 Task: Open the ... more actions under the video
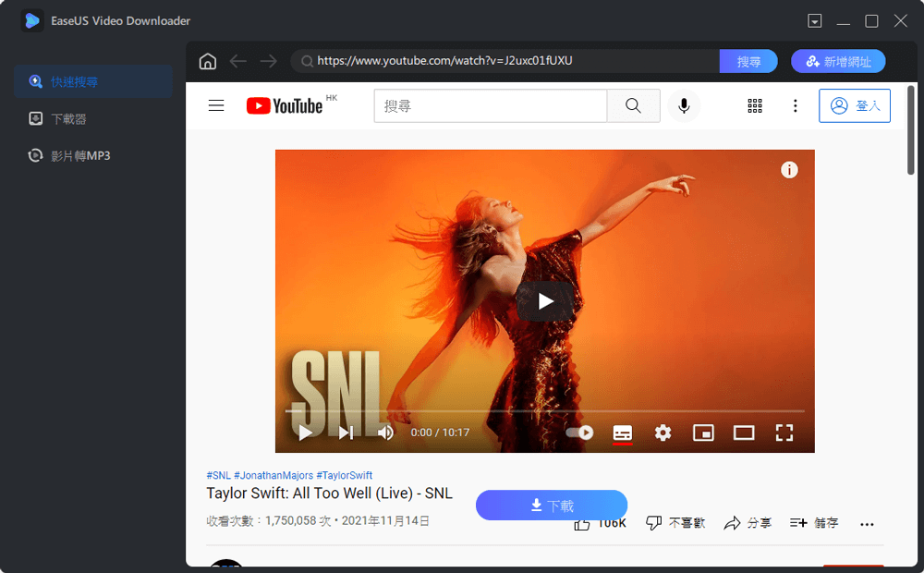point(867,523)
